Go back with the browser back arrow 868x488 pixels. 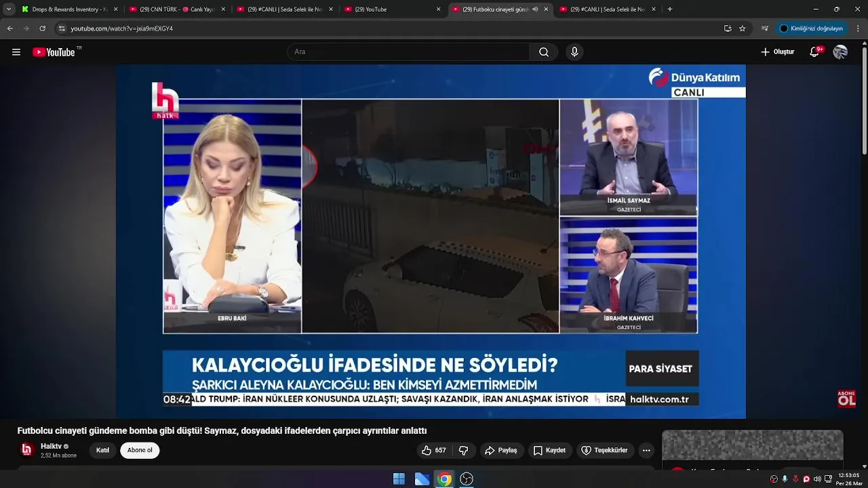point(10,28)
